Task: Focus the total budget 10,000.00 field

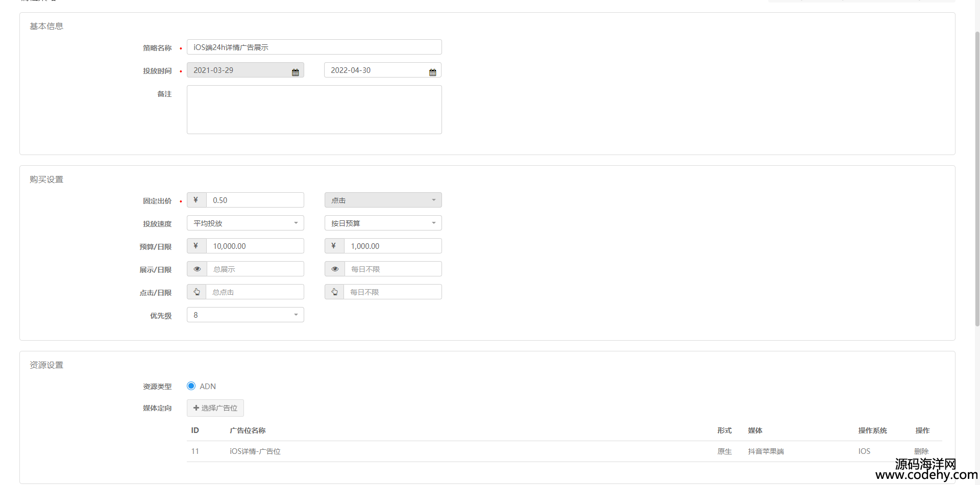Action: pos(255,246)
